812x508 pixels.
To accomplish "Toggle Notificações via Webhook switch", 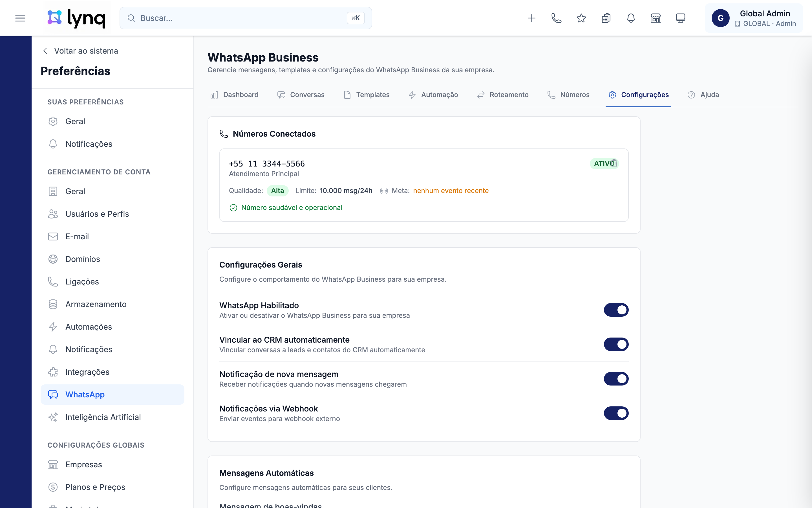I will (616, 413).
